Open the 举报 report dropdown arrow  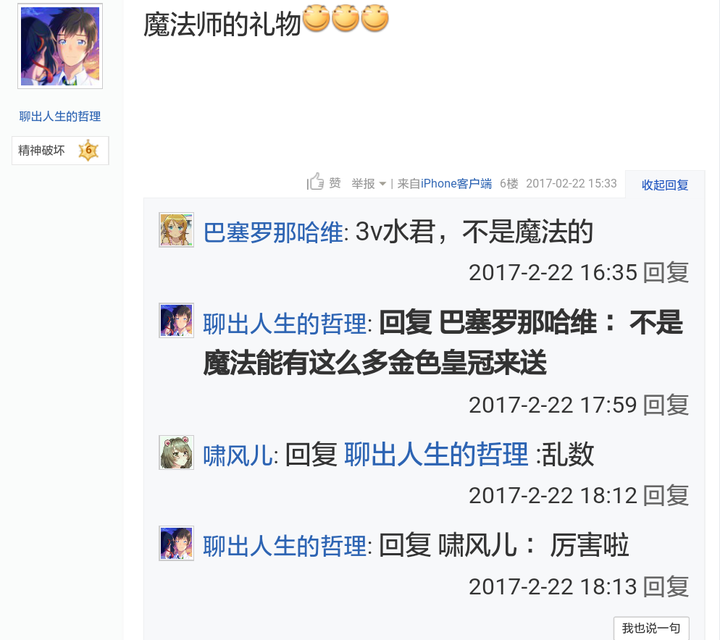tap(382, 184)
